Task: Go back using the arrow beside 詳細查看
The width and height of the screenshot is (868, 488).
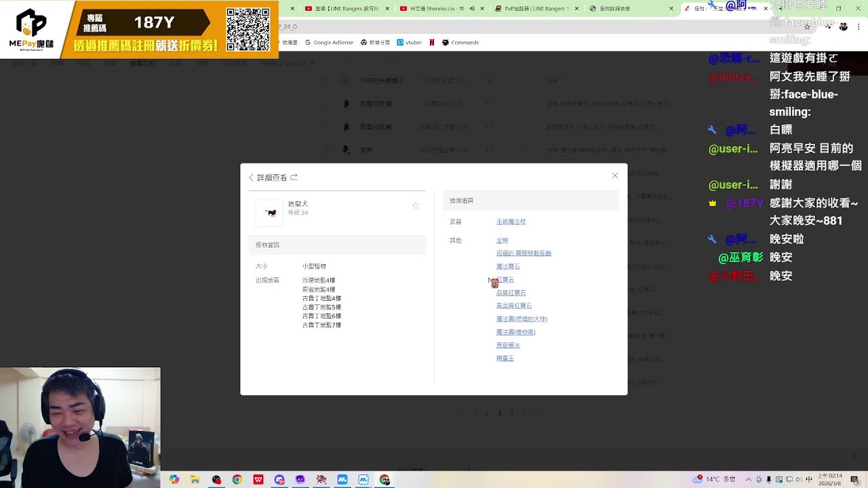Action: [x=251, y=178]
